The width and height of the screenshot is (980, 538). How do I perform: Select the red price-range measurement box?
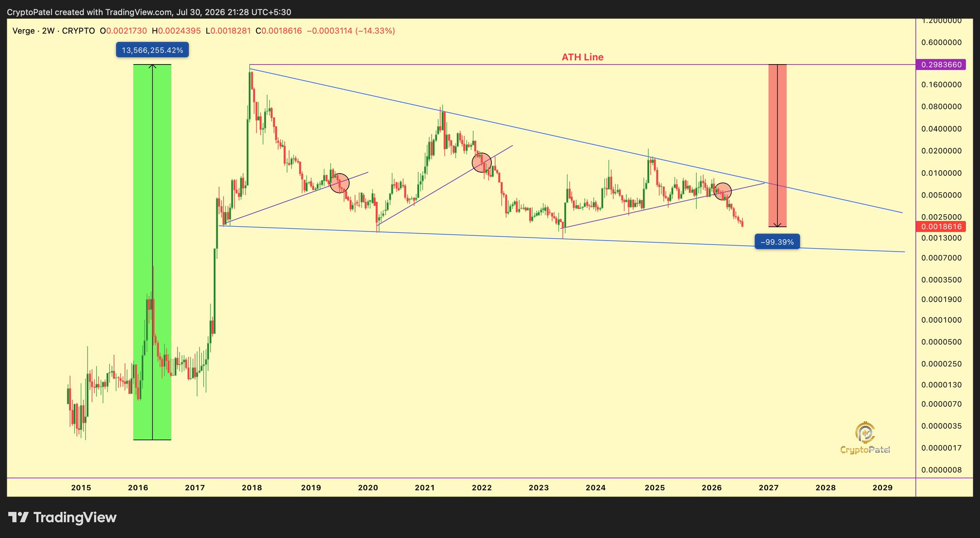[x=777, y=145]
